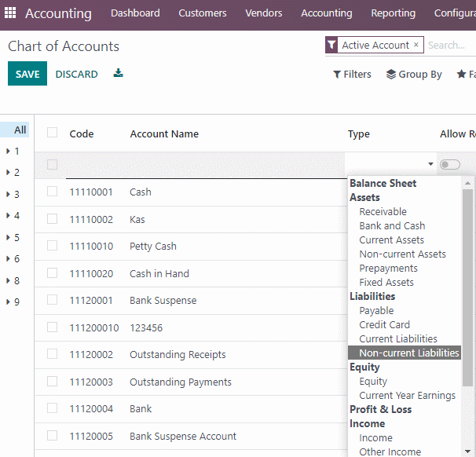Click the dropdown list scrollbar thumb
The width and height of the screenshot is (476, 457).
point(467,287)
